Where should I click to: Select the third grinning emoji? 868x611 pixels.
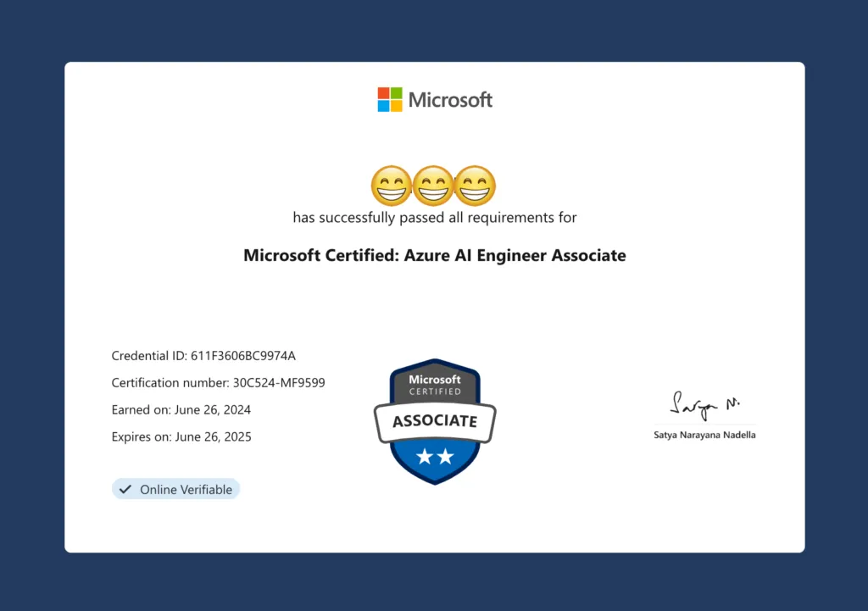click(x=476, y=185)
